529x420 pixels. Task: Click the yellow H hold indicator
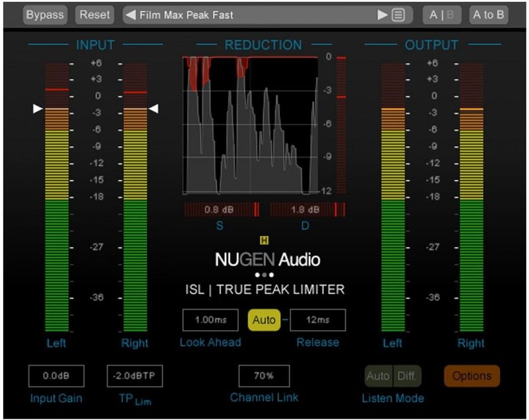pyautogui.click(x=264, y=240)
